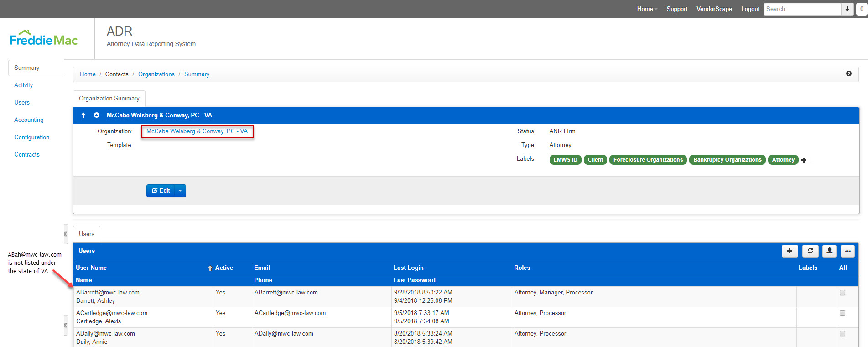The width and height of the screenshot is (868, 347).
Task: Open Users in left sidebar
Action: [x=22, y=103]
